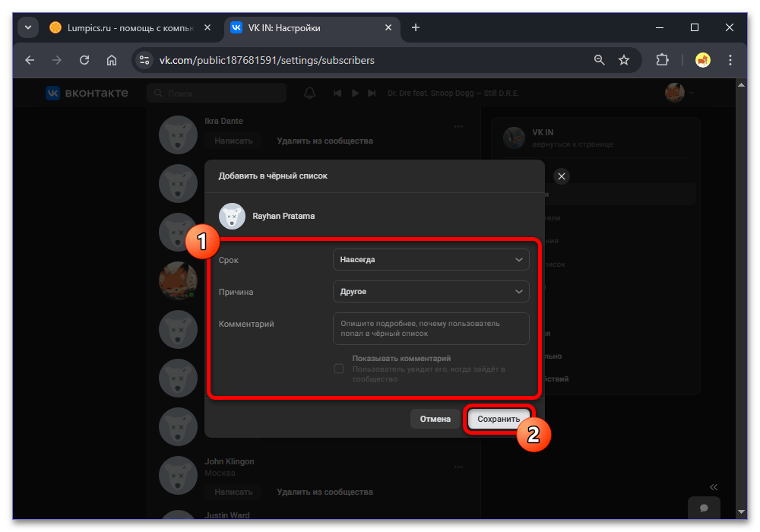Bookmark this page with the star icon
The height and width of the screenshot is (532, 760).
tap(624, 60)
